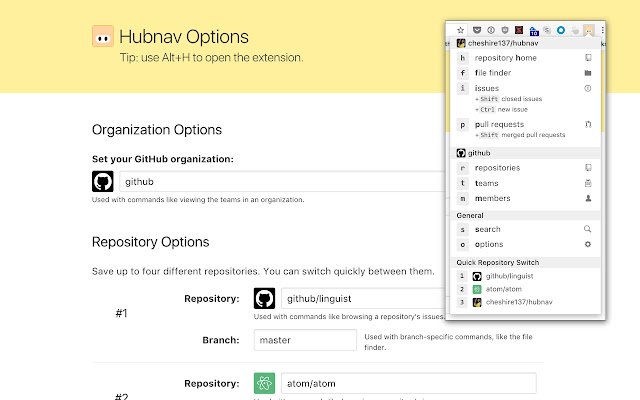The height and width of the screenshot is (400, 640).
Task: Click the icon beside teams
Action: tap(588, 183)
